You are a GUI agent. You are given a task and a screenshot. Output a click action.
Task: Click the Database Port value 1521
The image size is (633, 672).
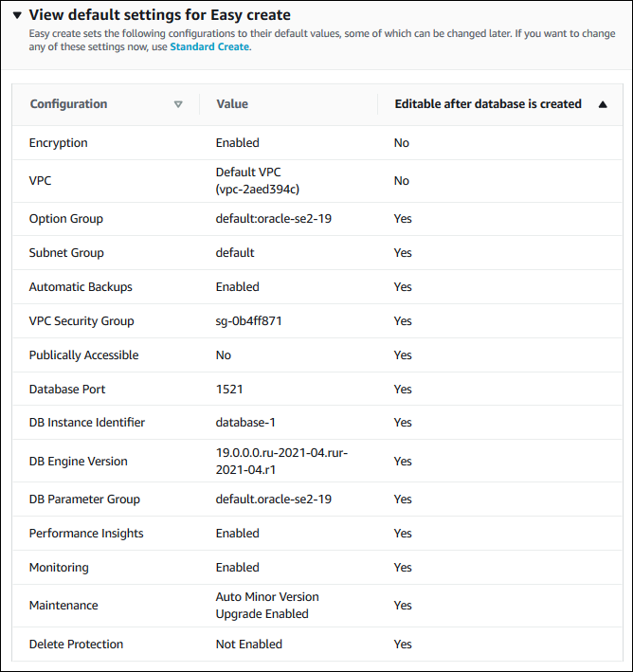click(229, 390)
